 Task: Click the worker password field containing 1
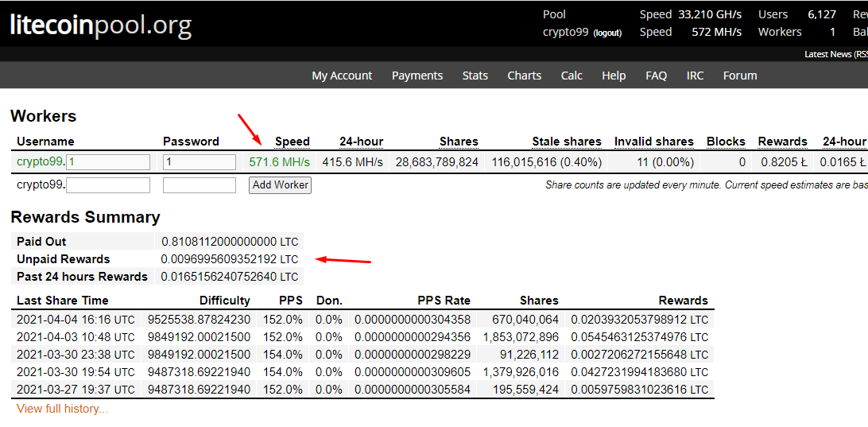200,162
